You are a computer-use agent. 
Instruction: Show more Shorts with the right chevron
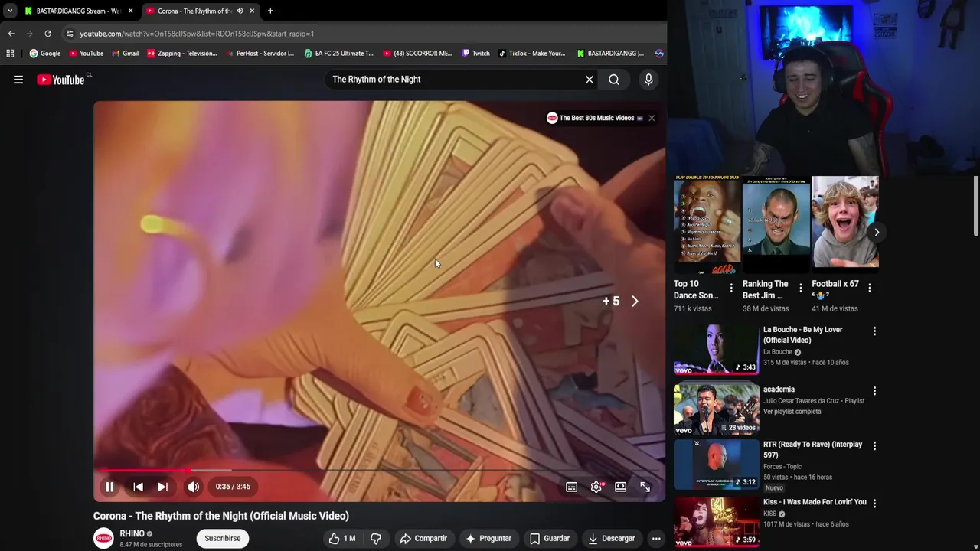click(877, 232)
